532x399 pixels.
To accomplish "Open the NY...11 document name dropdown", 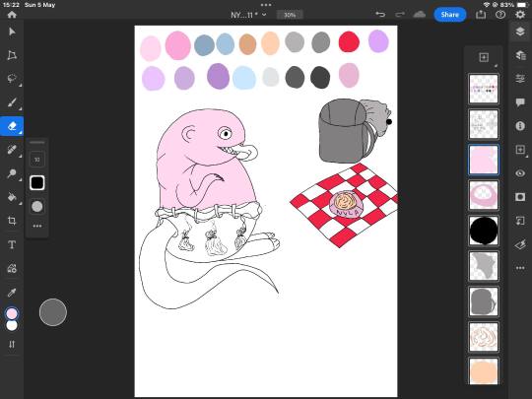I will pos(248,15).
